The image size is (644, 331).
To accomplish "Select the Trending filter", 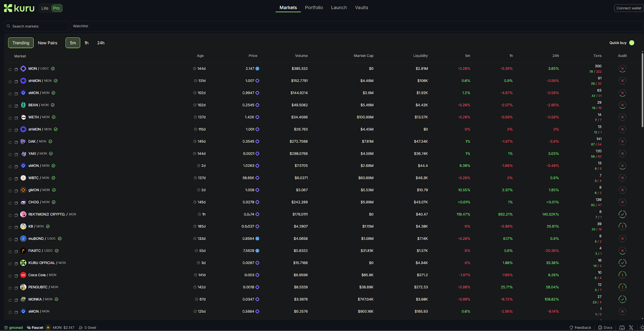I will pos(21,43).
